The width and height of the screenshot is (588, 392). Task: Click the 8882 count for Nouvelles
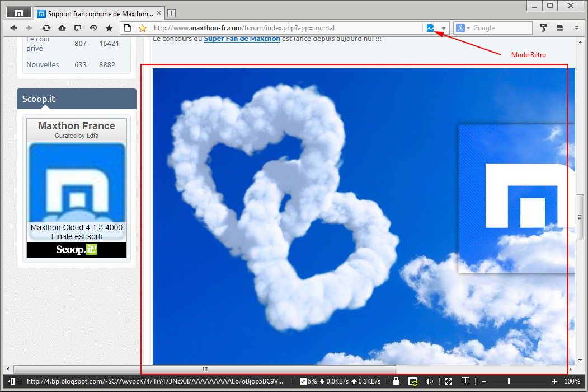coord(107,64)
